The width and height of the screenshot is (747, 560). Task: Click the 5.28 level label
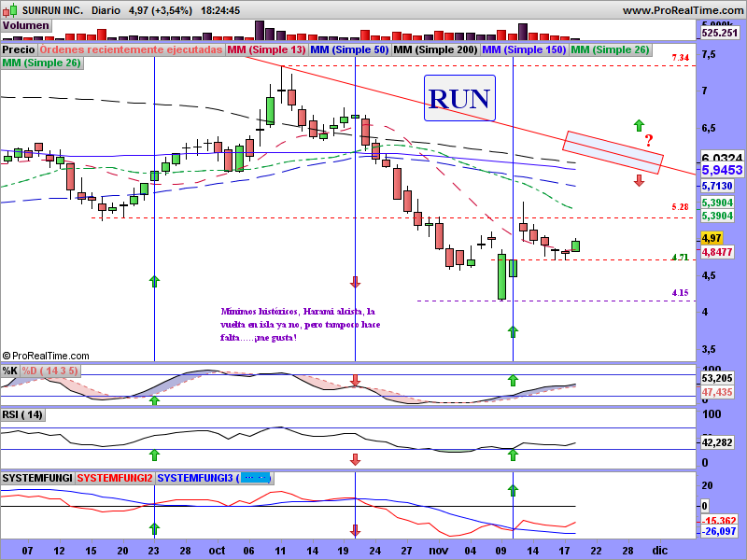tap(681, 206)
